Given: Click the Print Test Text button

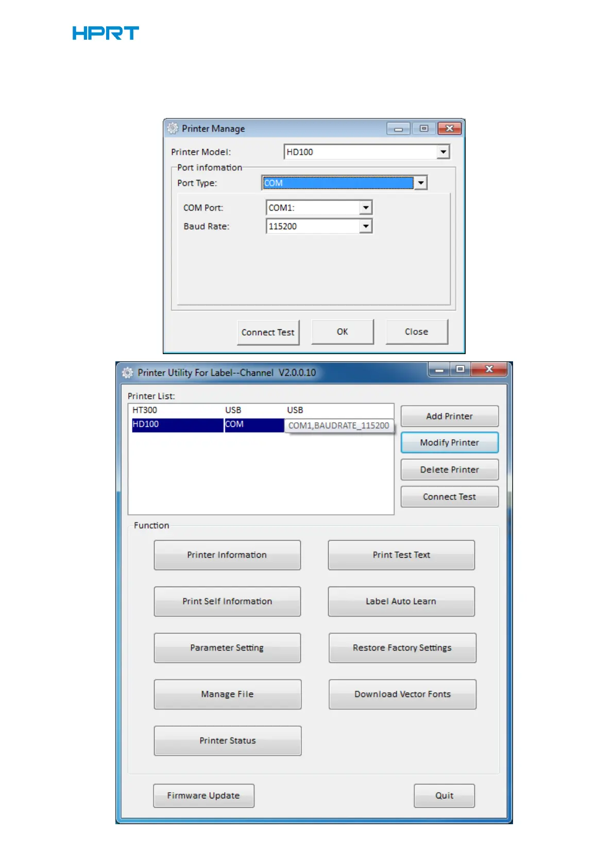Looking at the screenshot, I should [401, 555].
